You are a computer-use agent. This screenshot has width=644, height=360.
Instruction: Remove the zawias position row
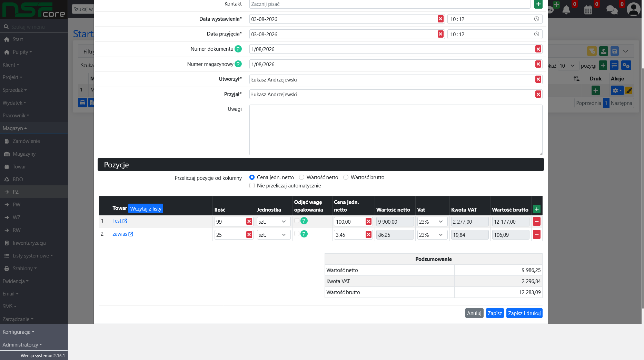(537, 235)
